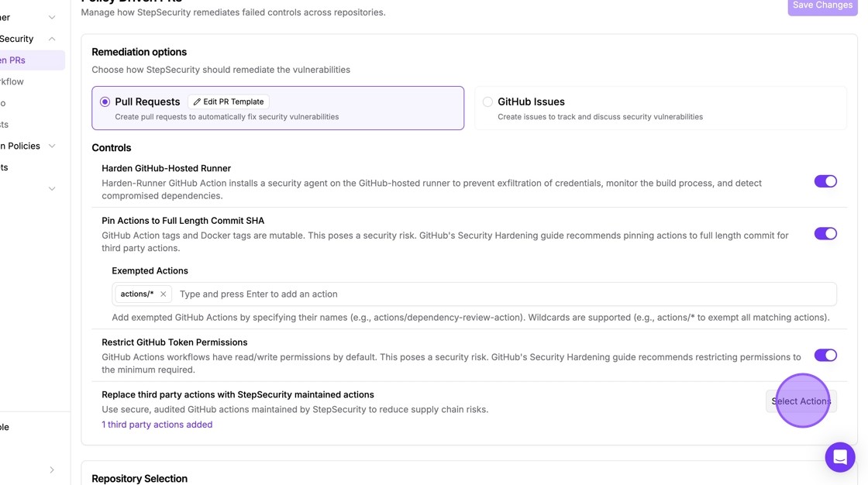Expand the Policies sidebar section chevron
The width and height of the screenshot is (868, 485).
[x=51, y=146]
